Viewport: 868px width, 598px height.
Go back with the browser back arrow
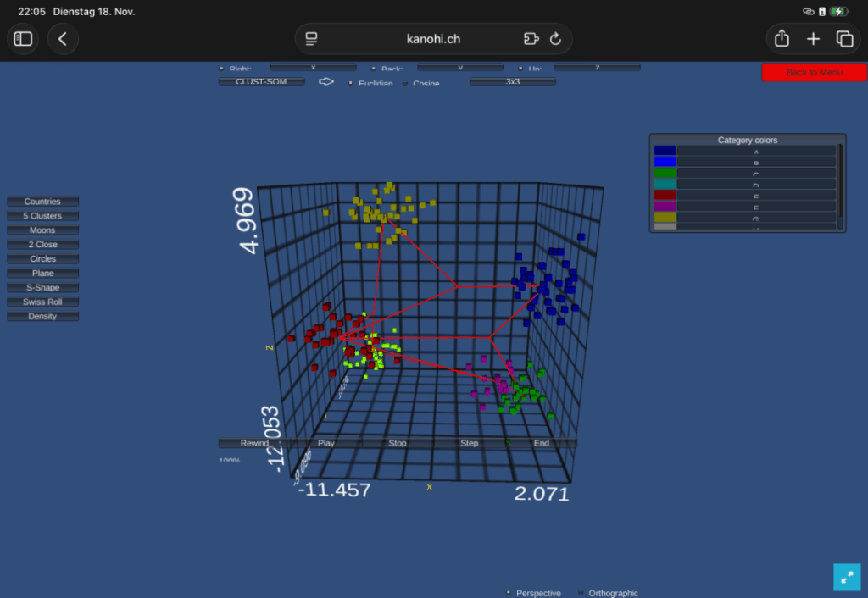pos(63,39)
